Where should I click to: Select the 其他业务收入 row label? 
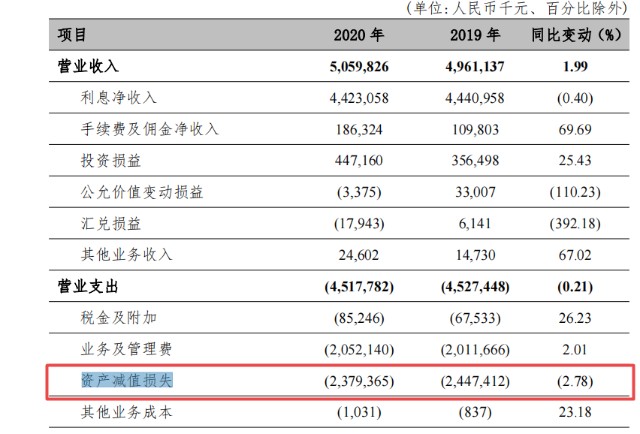(126, 255)
